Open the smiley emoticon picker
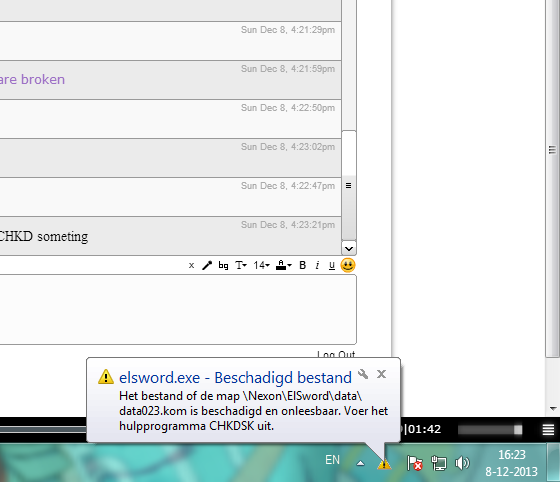Image resolution: width=560 pixels, height=485 pixels. (348, 265)
